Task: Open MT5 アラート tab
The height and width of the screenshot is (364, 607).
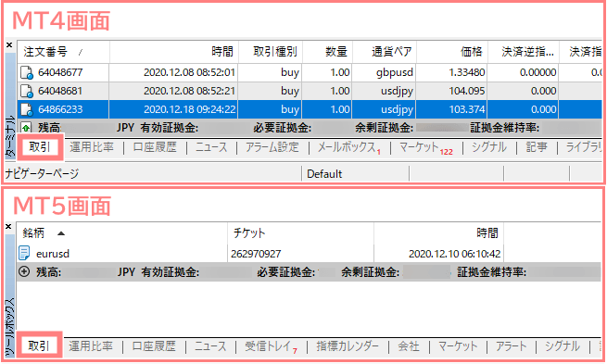Action: (x=512, y=345)
